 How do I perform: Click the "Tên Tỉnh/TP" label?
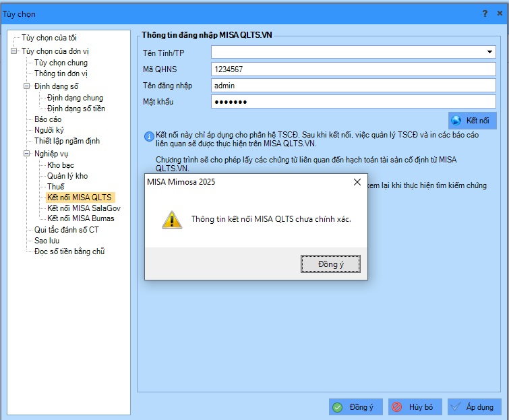coord(163,53)
